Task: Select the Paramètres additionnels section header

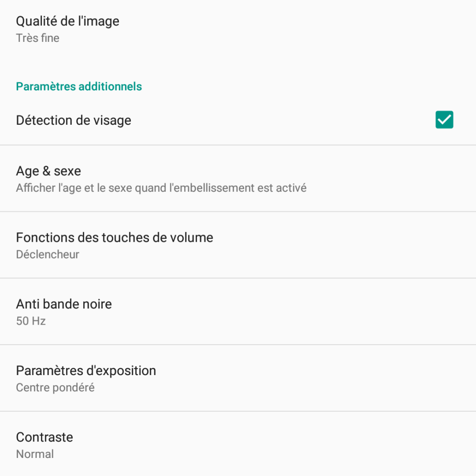Action: point(79,87)
